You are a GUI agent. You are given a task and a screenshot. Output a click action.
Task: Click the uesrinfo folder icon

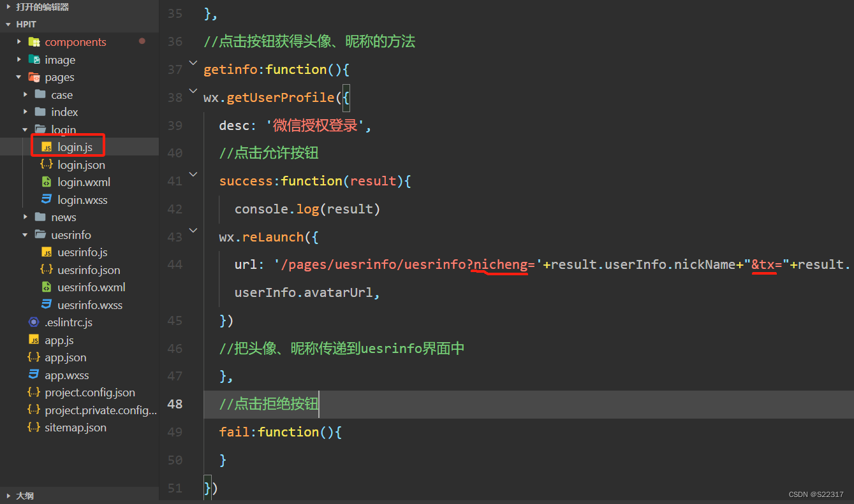tap(40, 234)
